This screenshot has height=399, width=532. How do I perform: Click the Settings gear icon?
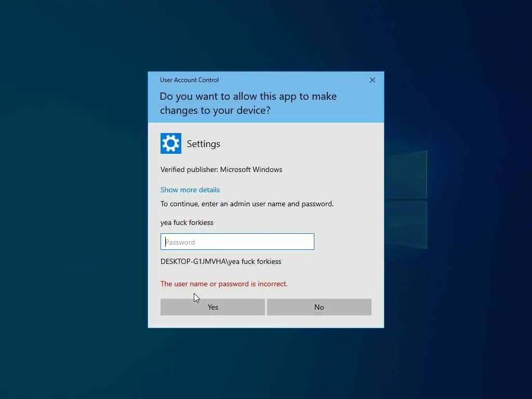point(170,143)
